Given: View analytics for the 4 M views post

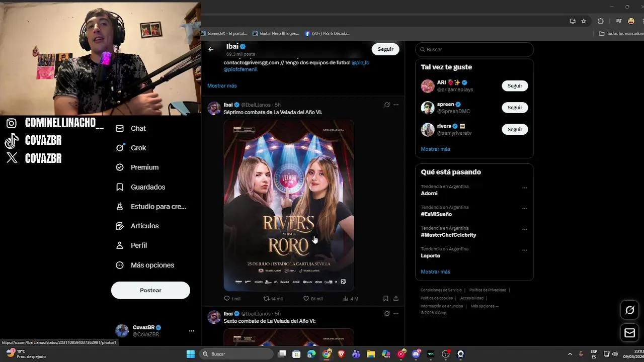Looking at the screenshot, I should (x=350, y=299).
